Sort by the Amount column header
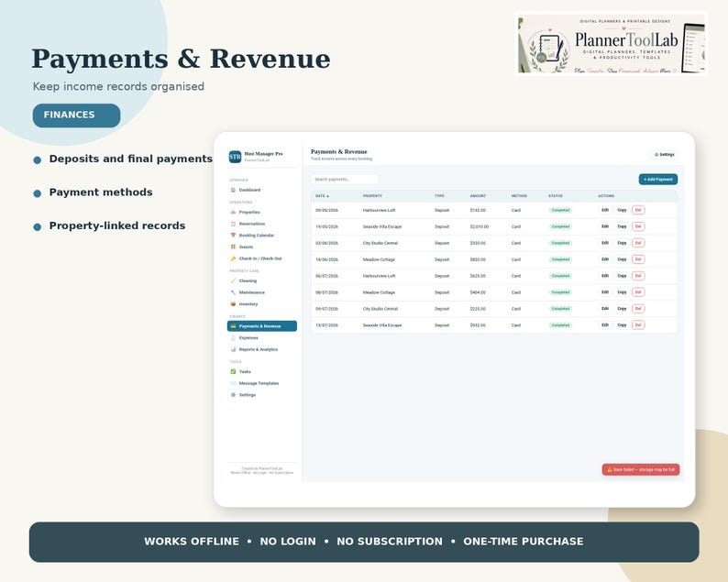 pos(478,196)
